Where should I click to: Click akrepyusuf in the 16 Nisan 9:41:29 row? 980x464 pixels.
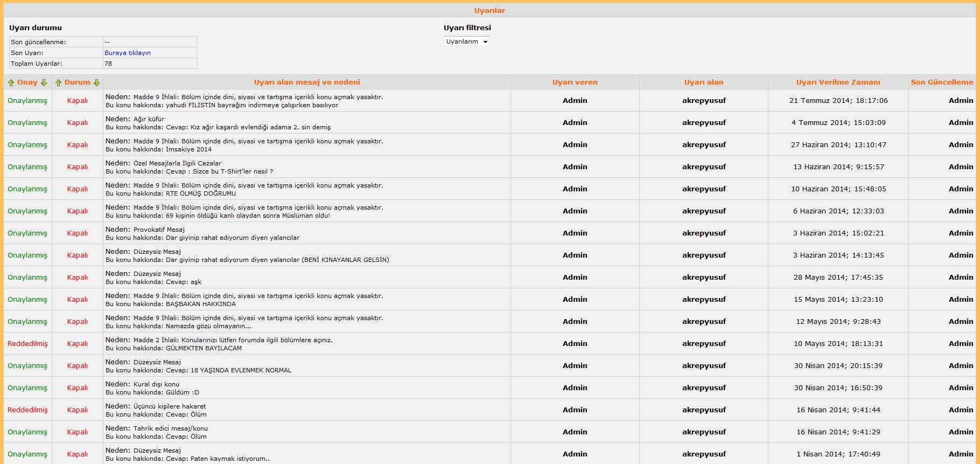coord(704,432)
